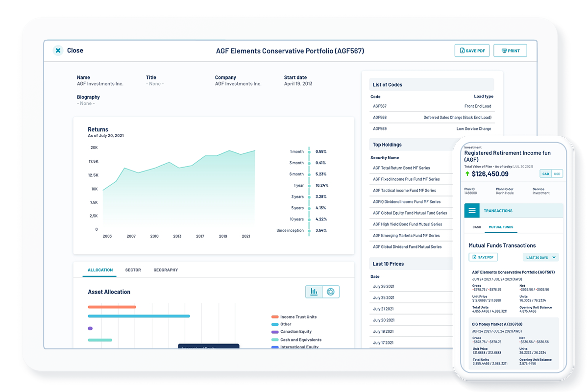The image size is (588, 392).
Task: Click the orange bar in Asset Allocation chart
Action: pyautogui.click(x=112, y=307)
